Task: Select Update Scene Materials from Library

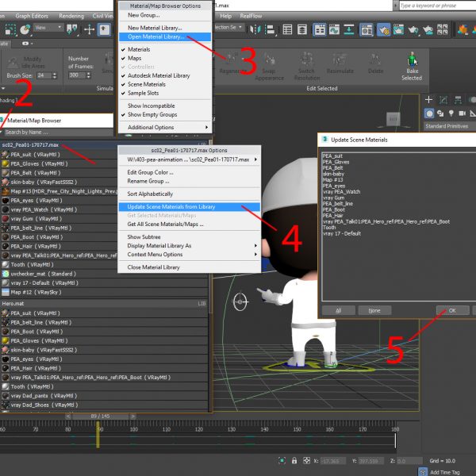Action: 171,207
